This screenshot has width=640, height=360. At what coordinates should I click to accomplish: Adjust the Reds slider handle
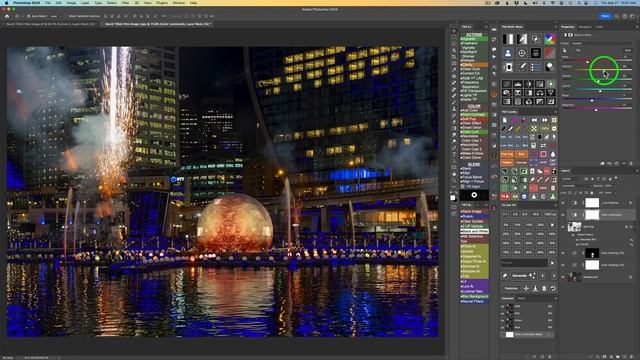pos(588,62)
